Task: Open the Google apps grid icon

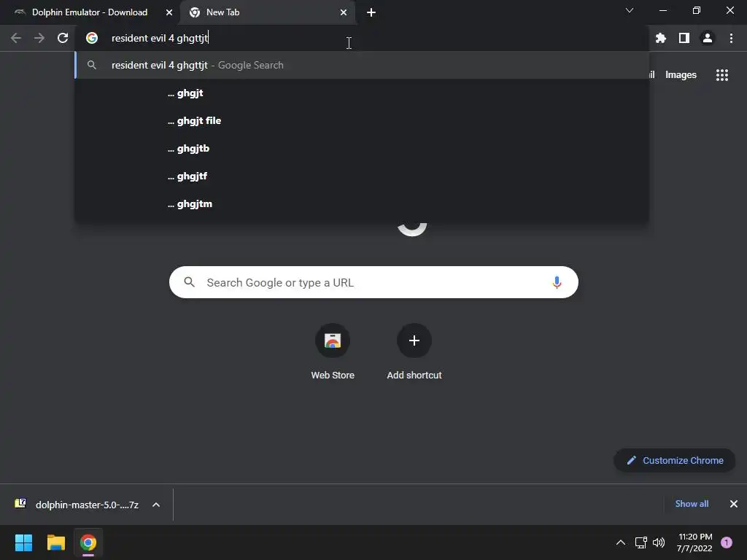Action: [x=721, y=75]
